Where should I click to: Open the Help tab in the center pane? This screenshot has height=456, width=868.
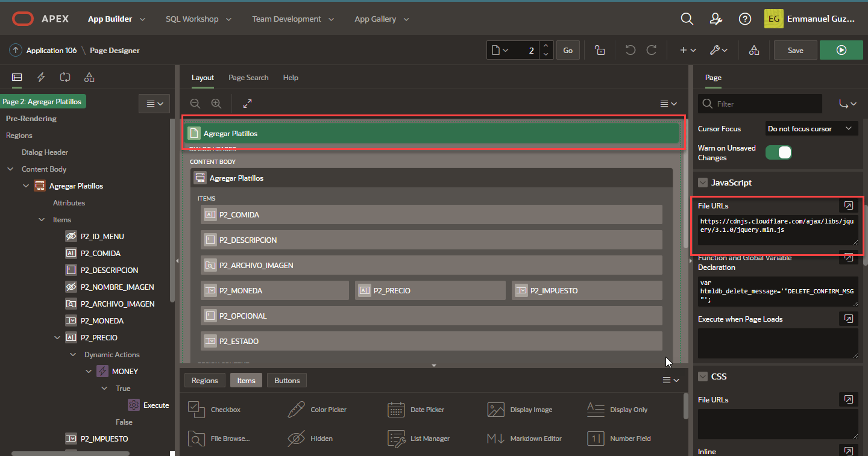(x=291, y=78)
